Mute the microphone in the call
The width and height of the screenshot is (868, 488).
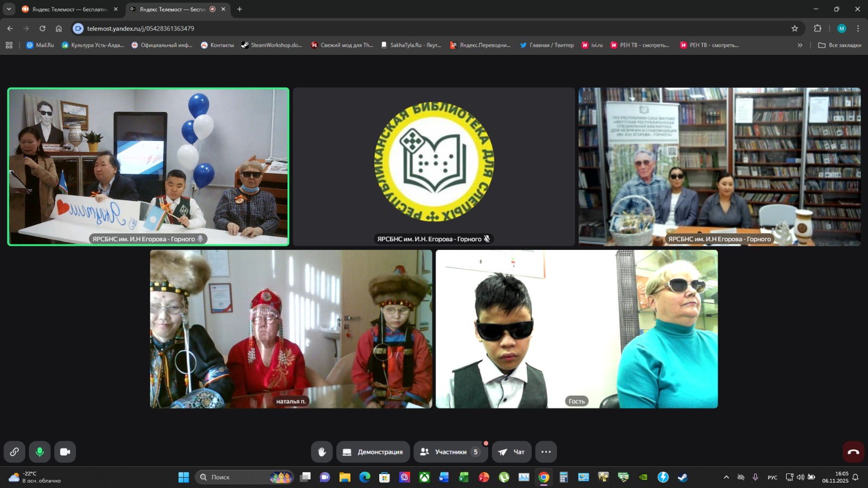[x=40, y=452]
